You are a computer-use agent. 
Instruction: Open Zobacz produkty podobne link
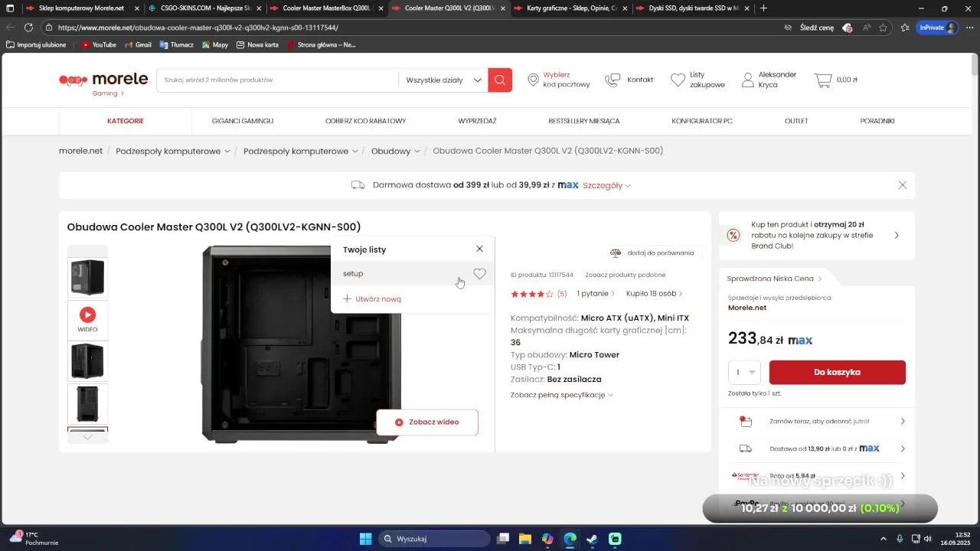pyautogui.click(x=626, y=275)
